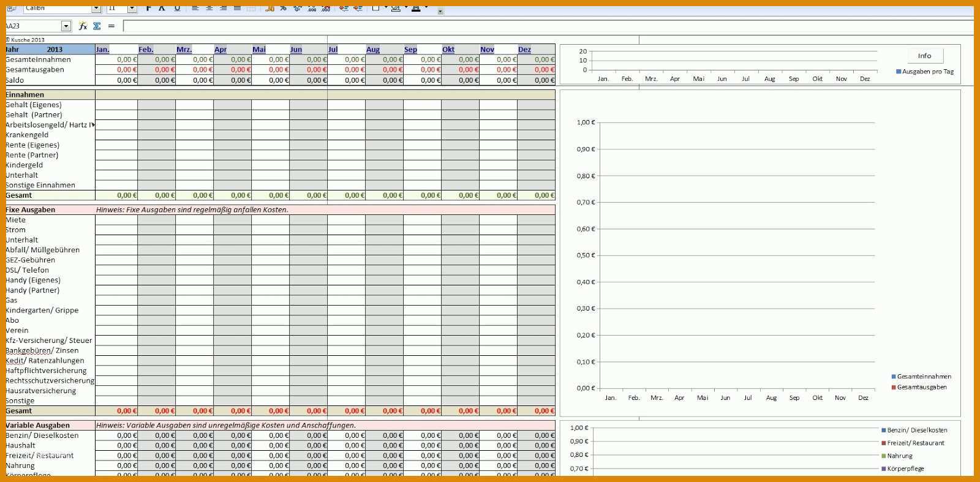Click the background color icon
980x482 pixels.
[396, 9]
